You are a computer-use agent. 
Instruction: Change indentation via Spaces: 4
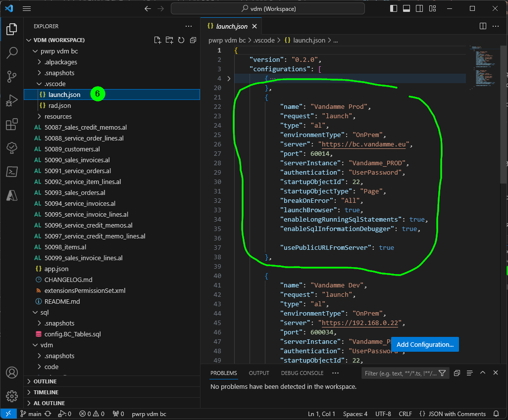[x=355, y=414]
